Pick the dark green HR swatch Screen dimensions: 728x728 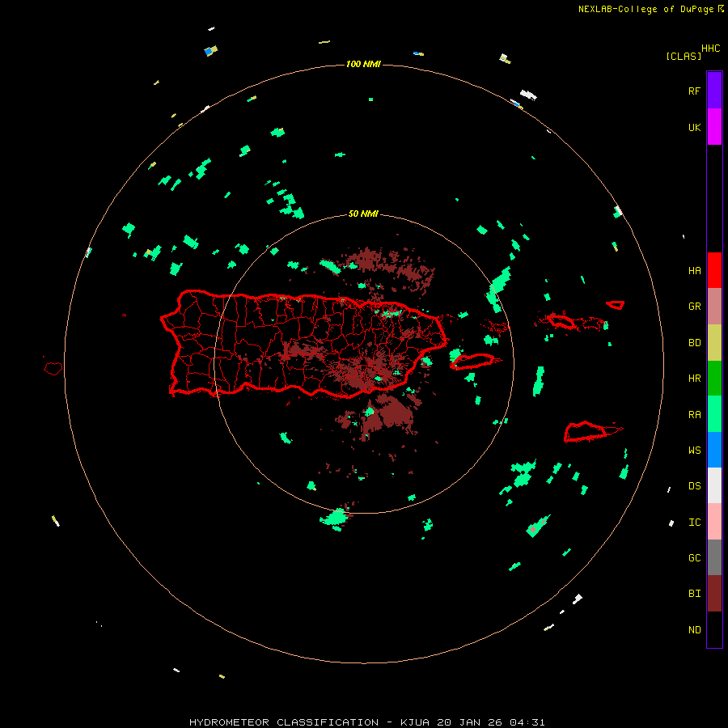point(714,379)
